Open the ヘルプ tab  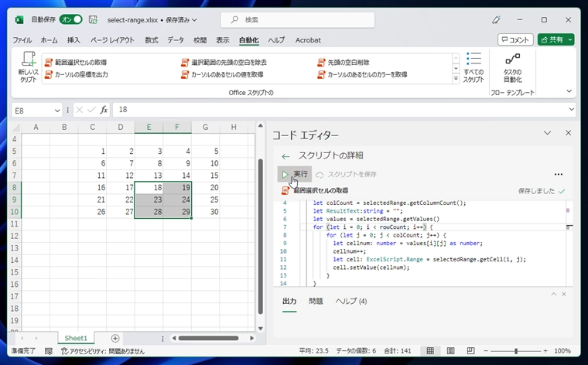tap(276, 40)
